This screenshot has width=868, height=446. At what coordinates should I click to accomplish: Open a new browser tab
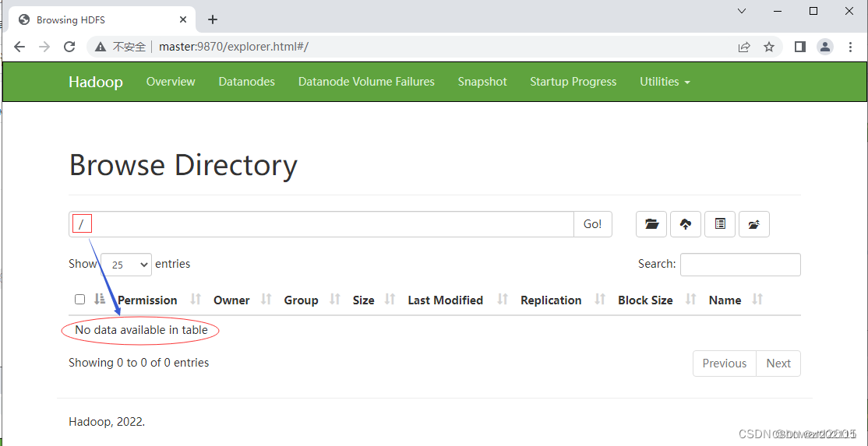[213, 20]
